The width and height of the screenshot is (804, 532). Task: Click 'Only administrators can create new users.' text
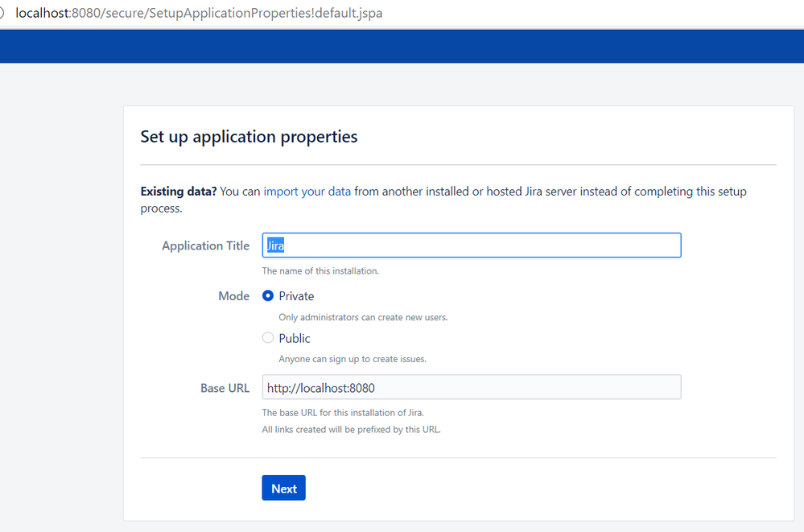click(x=363, y=318)
